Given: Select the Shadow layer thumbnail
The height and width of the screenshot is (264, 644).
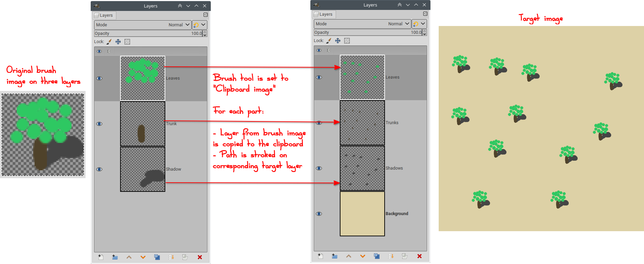Looking at the screenshot, I should 143,169.
